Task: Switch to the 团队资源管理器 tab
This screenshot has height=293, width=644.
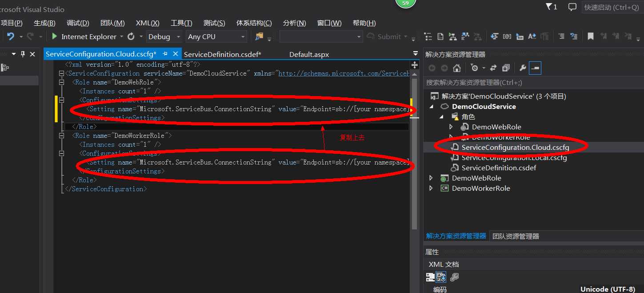Action: (516, 236)
